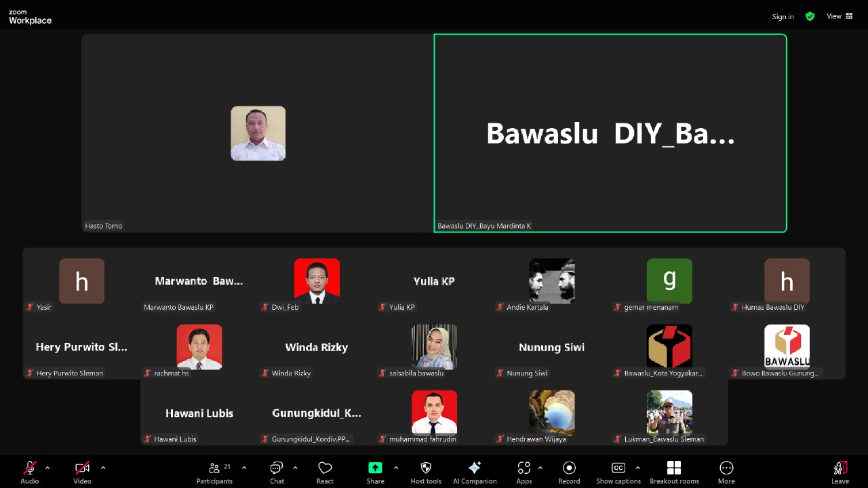This screenshot has height=488, width=868.
Task: Click the muted mic icon beside Hawani Lubis
Action: coord(148,439)
